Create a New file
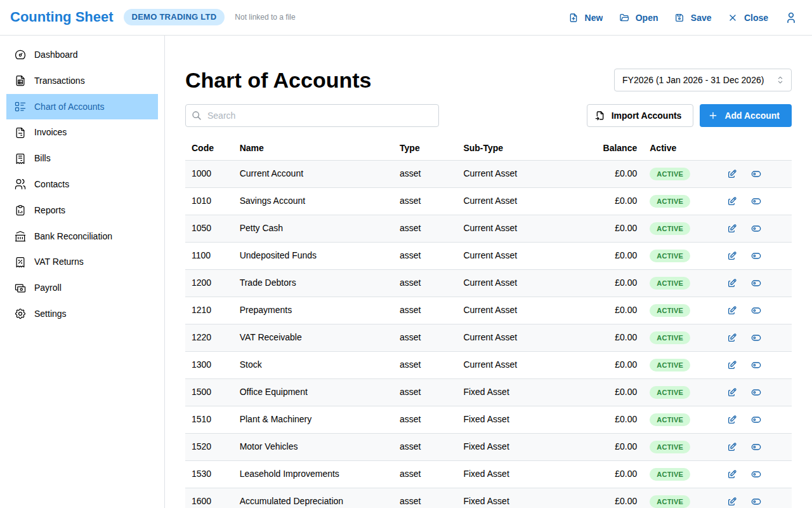Viewport: 812px width, 508px height. pyautogui.click(x=586, y=18)
